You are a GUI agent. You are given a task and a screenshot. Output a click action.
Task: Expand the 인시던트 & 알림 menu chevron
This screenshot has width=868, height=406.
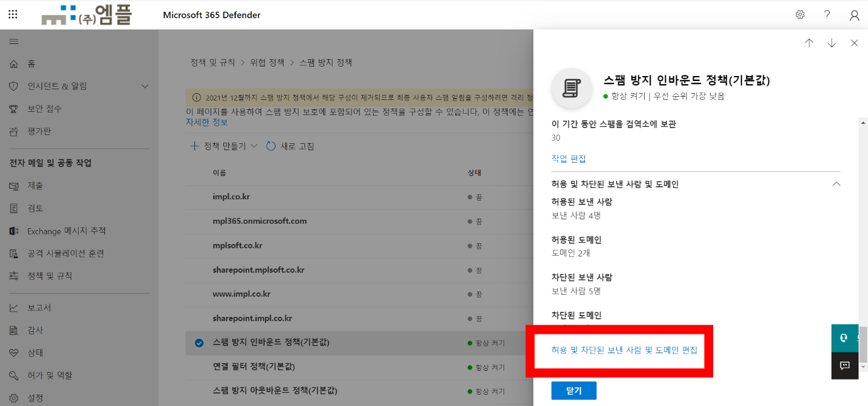tap(145, 86)
